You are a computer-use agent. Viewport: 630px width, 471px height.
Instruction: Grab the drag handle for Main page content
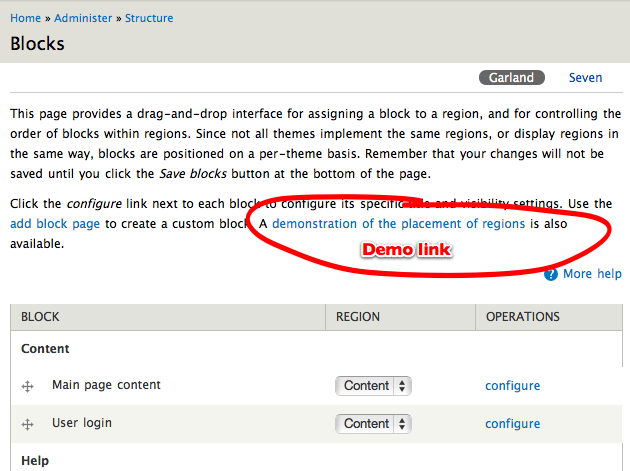pyautogui.click(x=27, y=386)
